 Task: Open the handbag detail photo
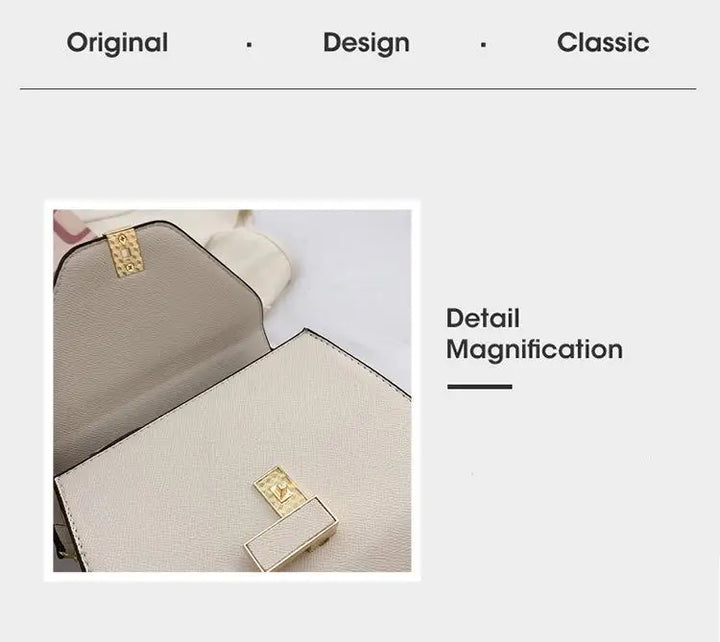(x=232, y=391)
